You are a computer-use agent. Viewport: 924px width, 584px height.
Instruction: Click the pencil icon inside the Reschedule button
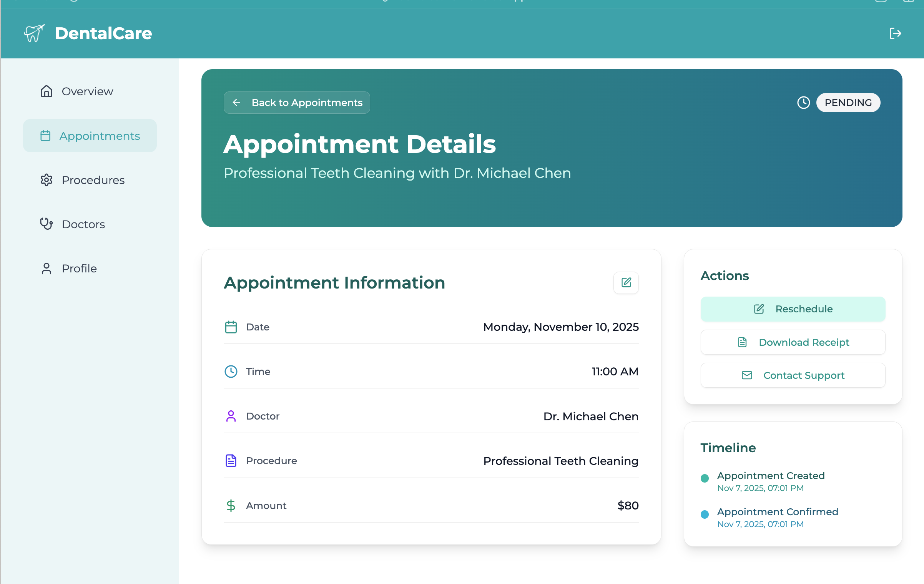758,309
